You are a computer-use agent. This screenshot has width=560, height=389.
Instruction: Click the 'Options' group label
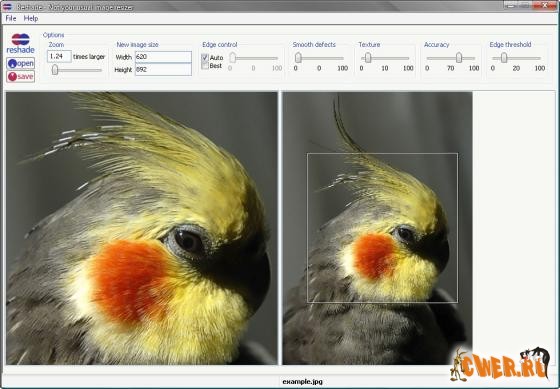[53, 35]
